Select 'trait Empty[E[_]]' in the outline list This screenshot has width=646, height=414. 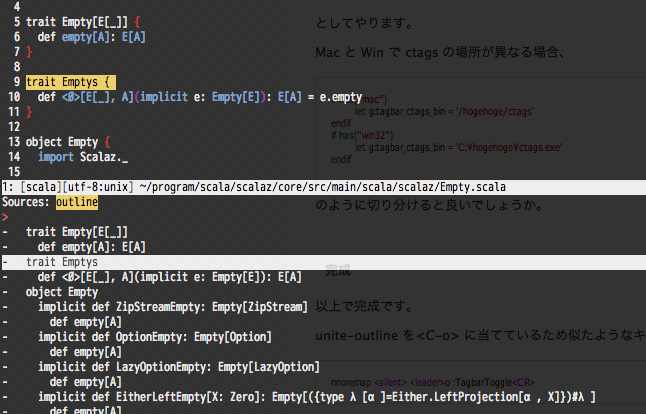pos(77,232)
